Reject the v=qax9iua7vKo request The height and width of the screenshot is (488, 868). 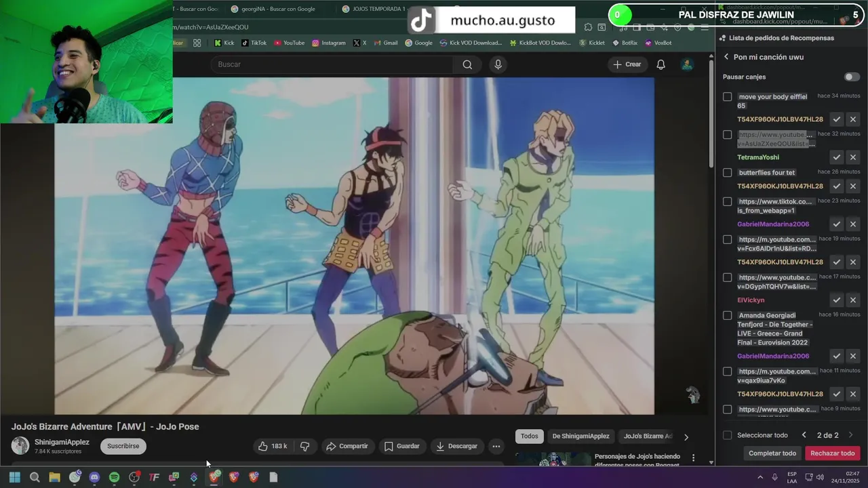[x=853, y=394]
